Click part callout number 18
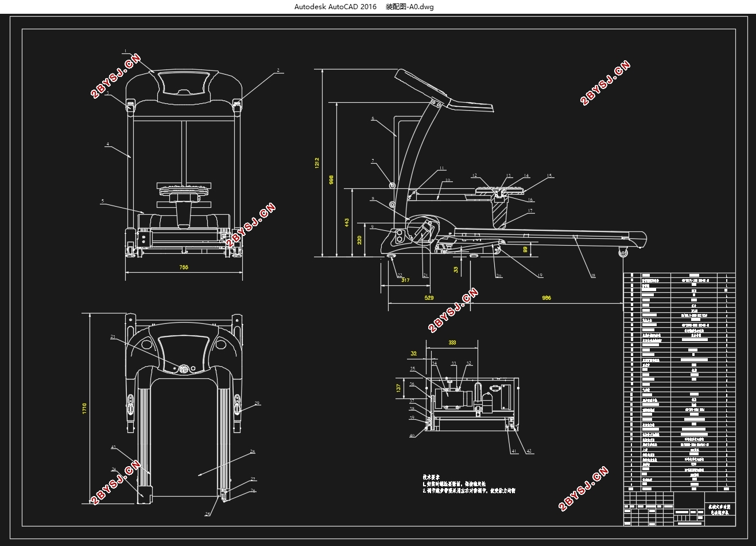The image size is (756, 546). coord(593,276)
